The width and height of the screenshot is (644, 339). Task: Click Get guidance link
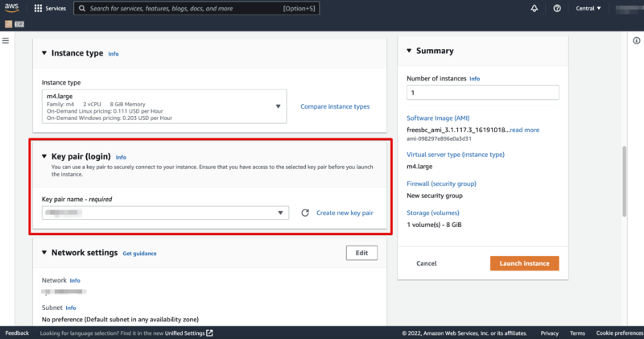[139, 254]
